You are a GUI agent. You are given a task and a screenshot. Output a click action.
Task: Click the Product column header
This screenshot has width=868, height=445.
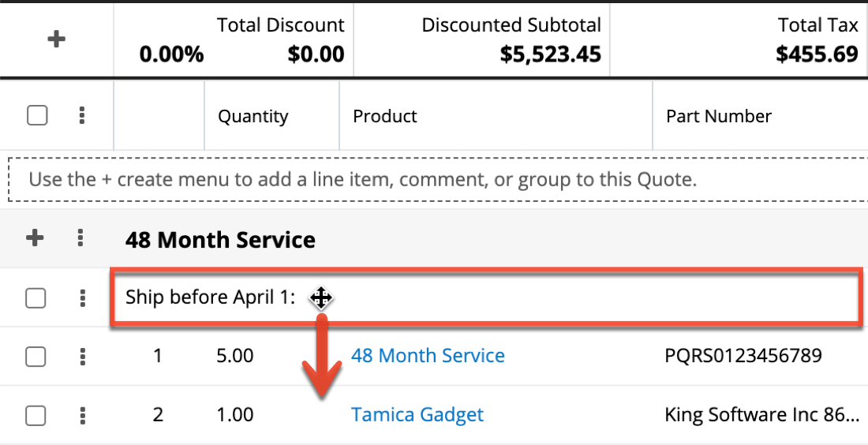385,117
